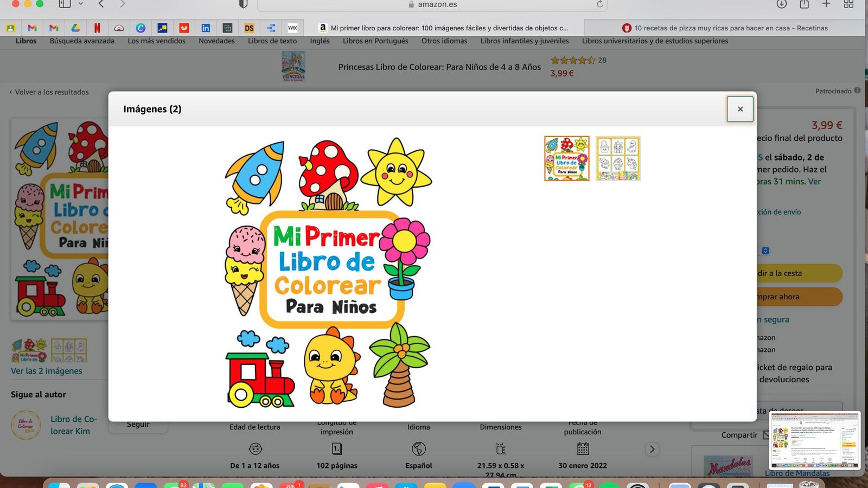Reload the page using the address bar icon
Screen dimensions: 868x488
(599, 4)
